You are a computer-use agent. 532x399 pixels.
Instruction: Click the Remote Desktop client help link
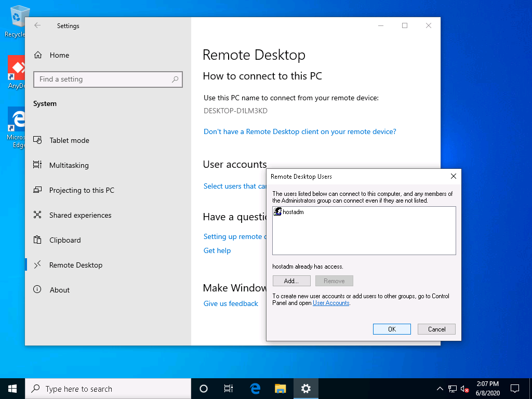click(x=300, y=131)
